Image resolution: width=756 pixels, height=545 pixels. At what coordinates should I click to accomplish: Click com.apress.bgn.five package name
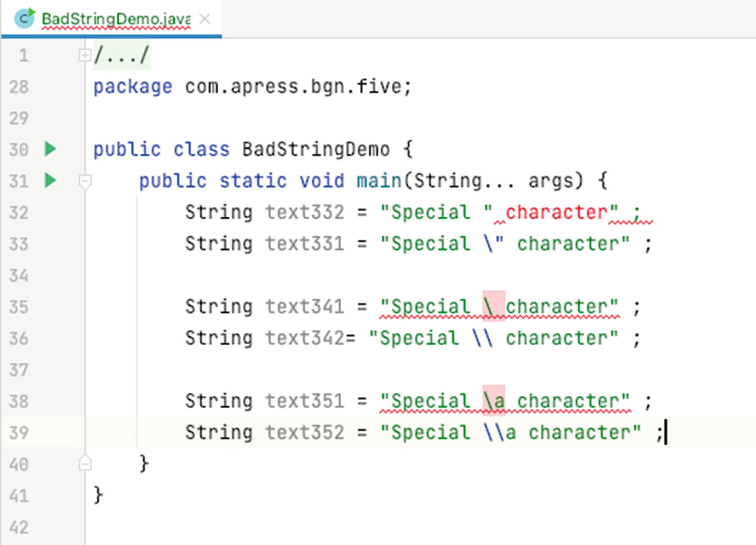(293, 86)
